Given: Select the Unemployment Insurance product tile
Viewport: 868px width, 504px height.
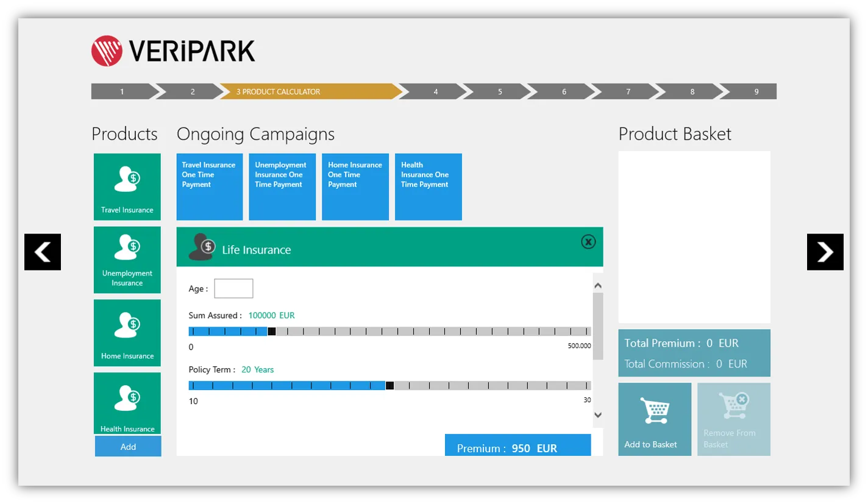Looking at the screenshot, I should pos(127,260).
